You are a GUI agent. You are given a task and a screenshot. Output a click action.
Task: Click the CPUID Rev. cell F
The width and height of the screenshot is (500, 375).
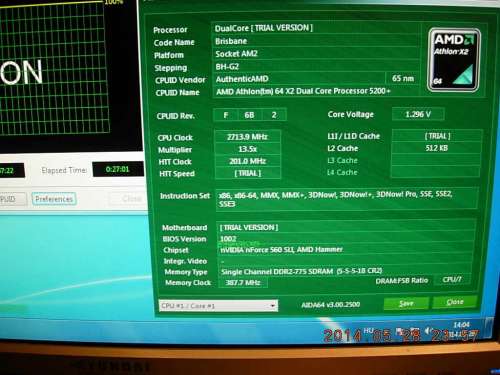226,115
